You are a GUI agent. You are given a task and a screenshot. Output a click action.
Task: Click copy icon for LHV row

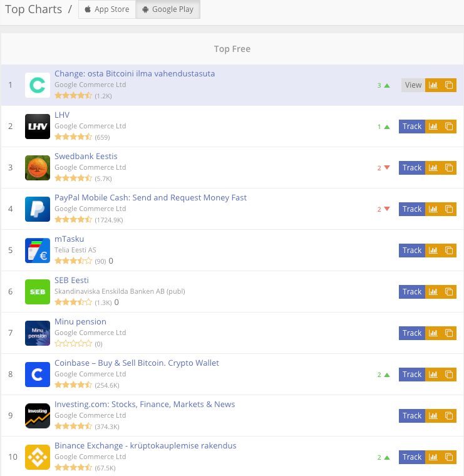point(449,127)
